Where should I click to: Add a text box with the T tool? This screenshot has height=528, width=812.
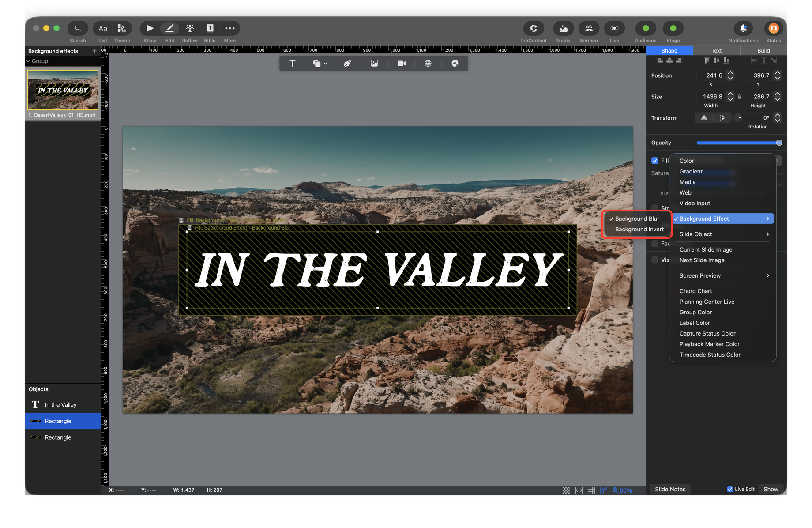[x=292, y=64]
